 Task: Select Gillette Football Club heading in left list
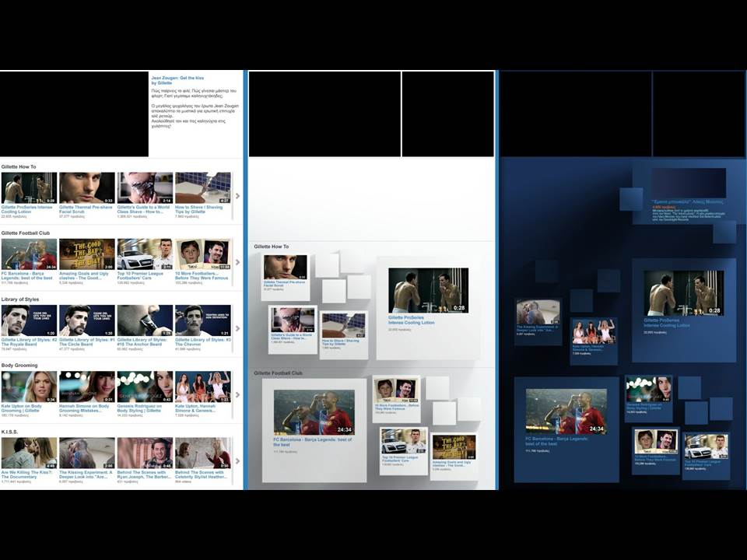click(25, 233)
